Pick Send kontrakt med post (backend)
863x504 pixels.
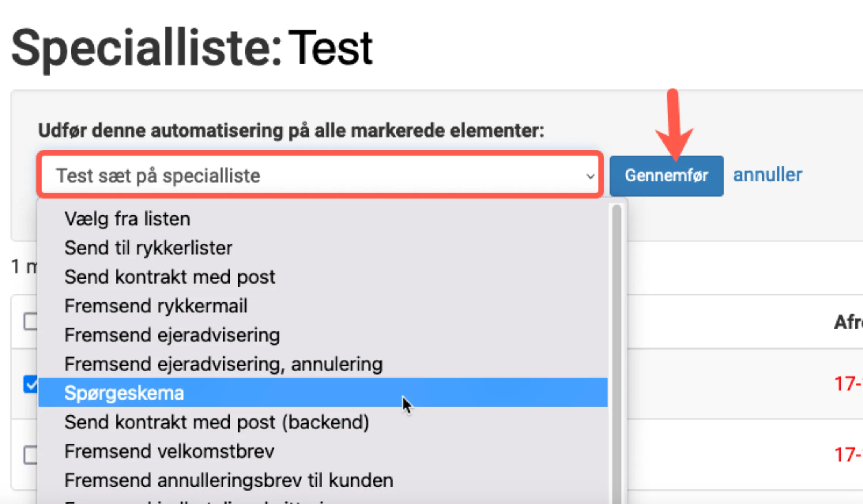[216, 422]
